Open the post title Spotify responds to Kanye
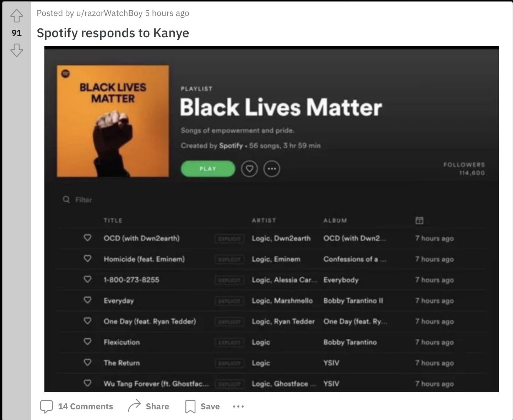 point(113,33)
